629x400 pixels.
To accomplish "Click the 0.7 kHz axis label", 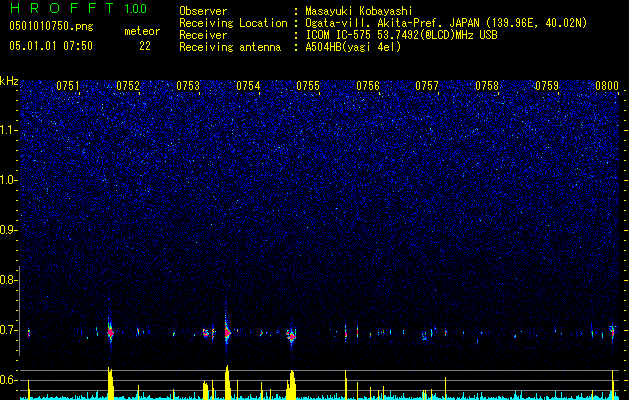I will [x=8, y=330].
